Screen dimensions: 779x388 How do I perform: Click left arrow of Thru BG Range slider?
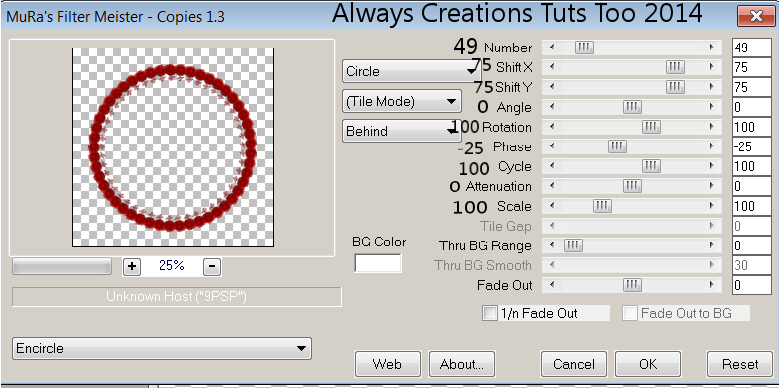click(552, 245)
